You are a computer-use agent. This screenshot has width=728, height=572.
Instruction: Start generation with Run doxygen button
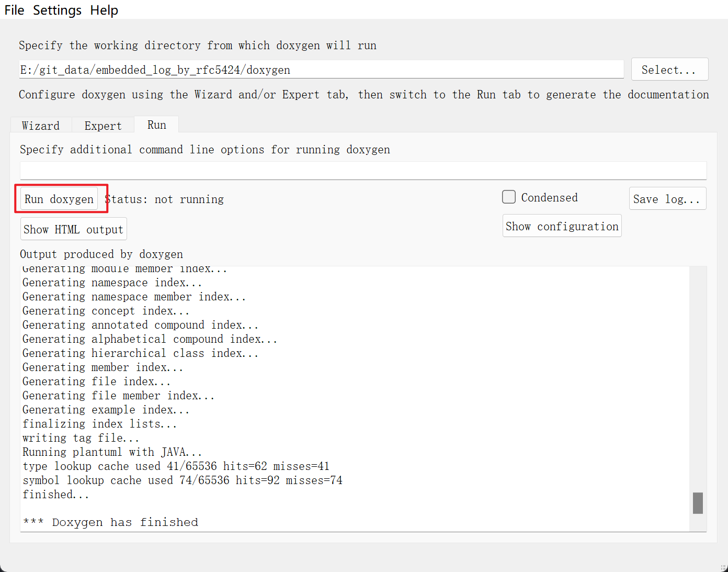pyautogui.click(x=59, y=199)
